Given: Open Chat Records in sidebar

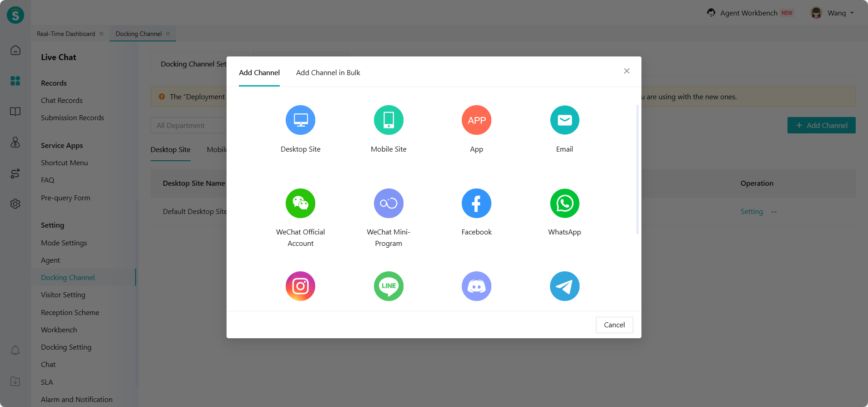Looking at the screenshot, I should [x=62, y=101].
